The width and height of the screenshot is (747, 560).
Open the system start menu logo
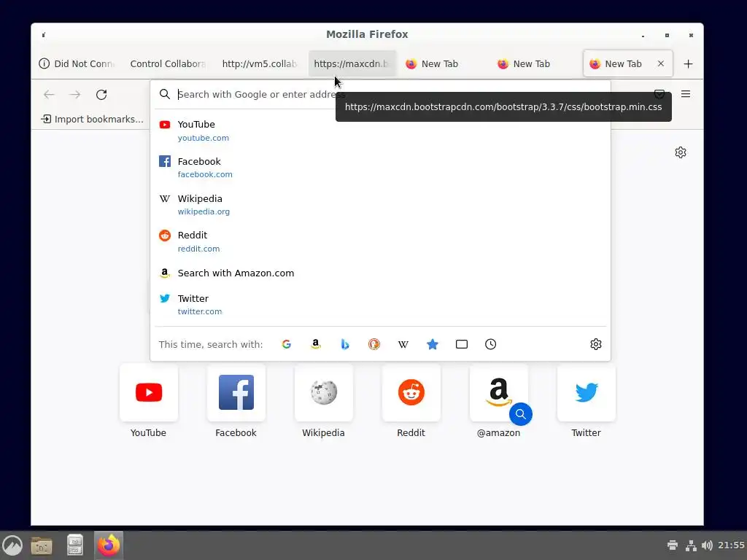[12, 545]
